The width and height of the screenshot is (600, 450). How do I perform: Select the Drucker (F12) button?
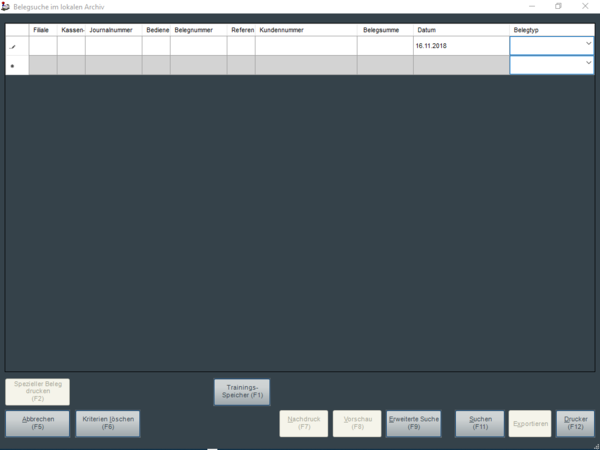[x=575, y=423]
